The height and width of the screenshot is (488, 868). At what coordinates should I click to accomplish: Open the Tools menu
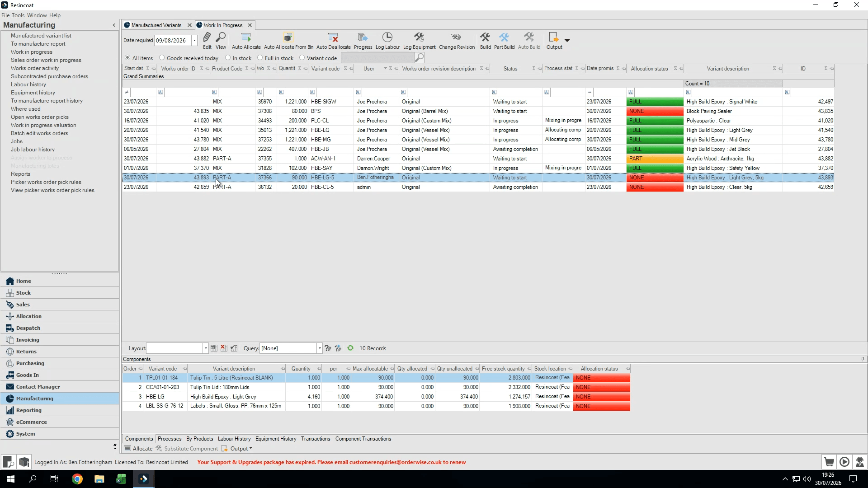[x=18, y=15]
